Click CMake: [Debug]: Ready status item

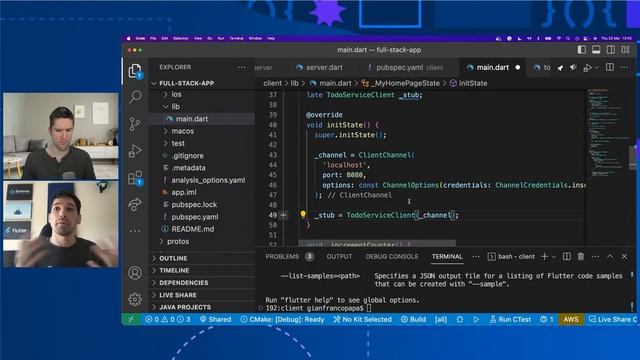coord(282,320)
